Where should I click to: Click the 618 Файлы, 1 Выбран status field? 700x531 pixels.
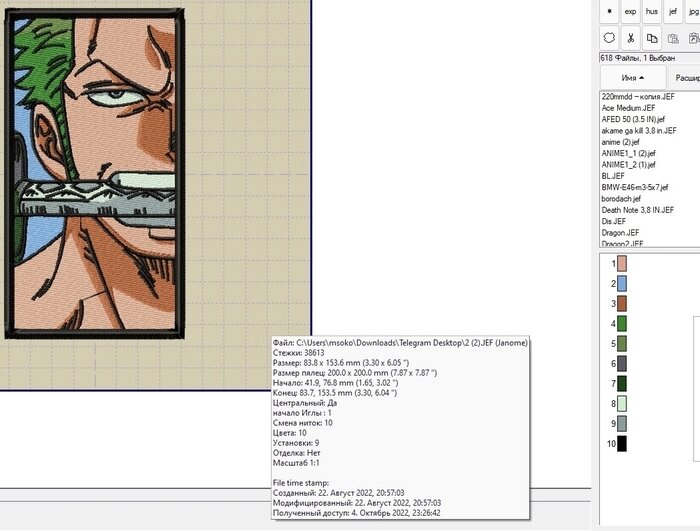(x=650, y=58)
